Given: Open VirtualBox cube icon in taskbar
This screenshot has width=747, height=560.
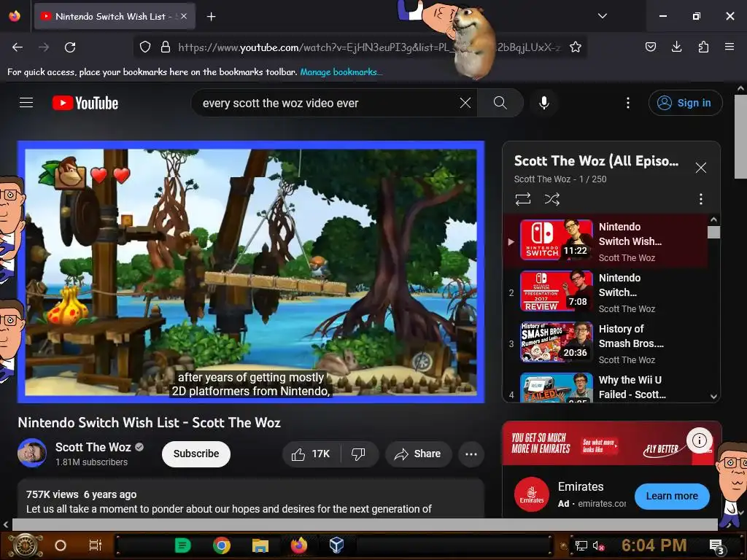Looking at the screenshot, I should [336, 545].
